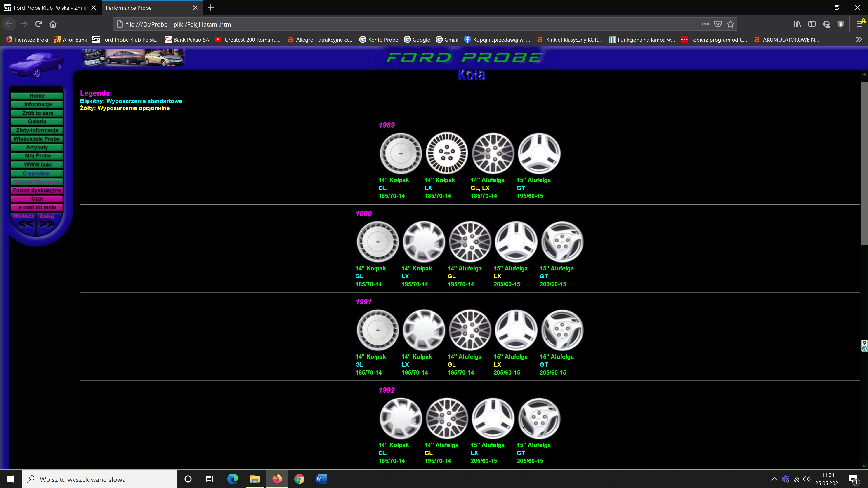Click the 1989 15" GT alloy wheel image
Image resolution: width=868 pixels, height=488 pixels.
point(539,153)
